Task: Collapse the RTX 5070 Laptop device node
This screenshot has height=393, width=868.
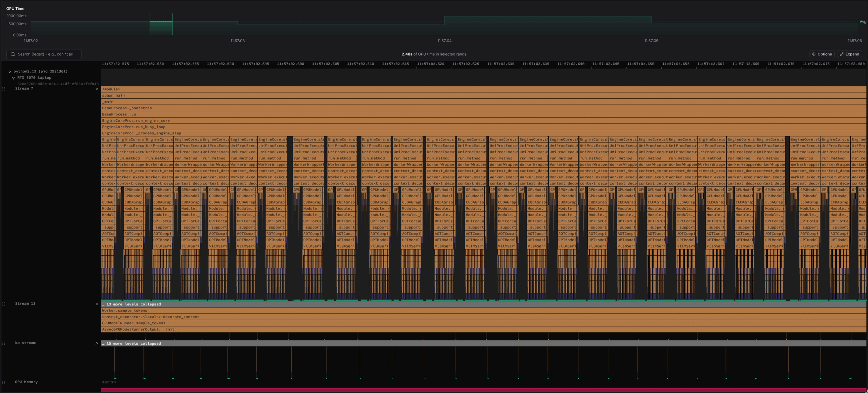Action: (14, 78)
